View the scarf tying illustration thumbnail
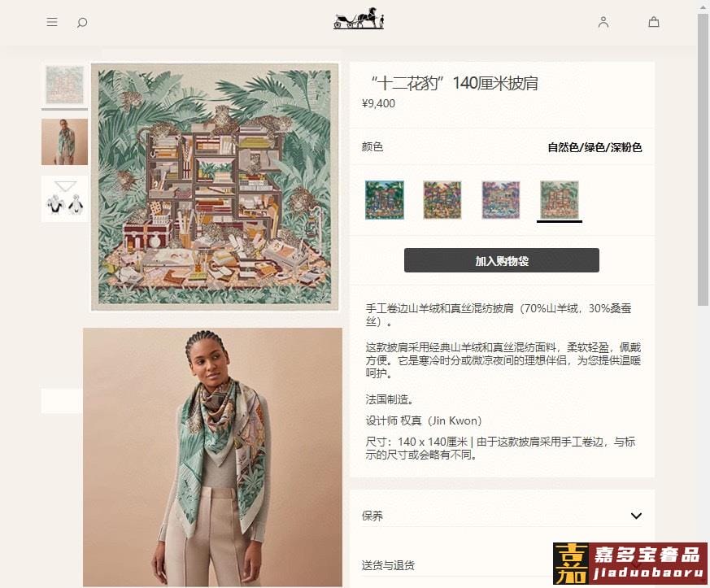 pos(65,198)
